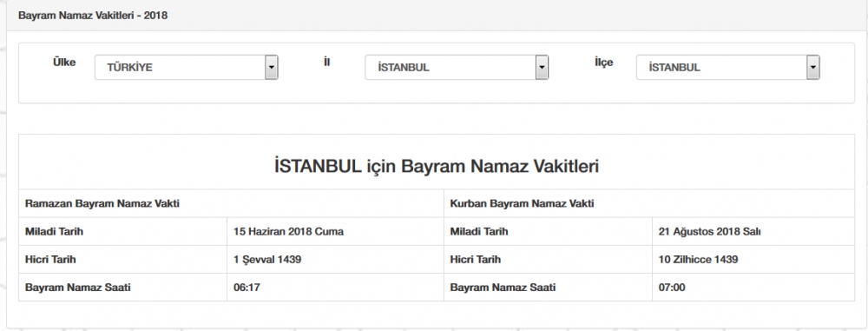Click 'Bayram Namaz Saati' label in Ramazan column
The height and width of the screenshot is (331, 868).
(x=78, y=288)
